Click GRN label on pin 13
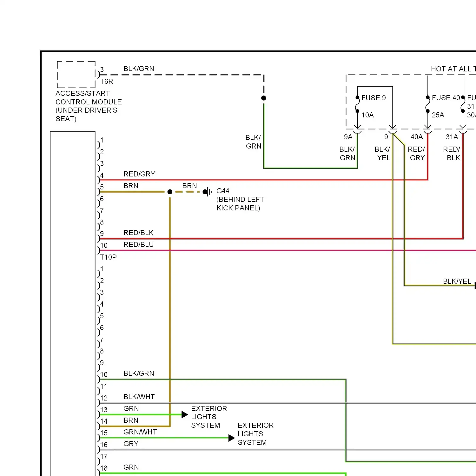 point(131,408)
